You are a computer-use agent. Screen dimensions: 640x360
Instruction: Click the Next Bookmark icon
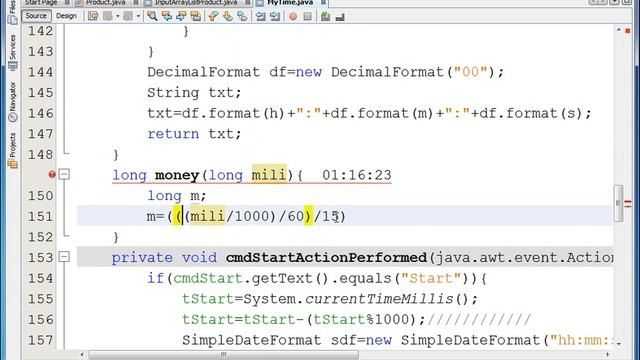pos(227,16)
